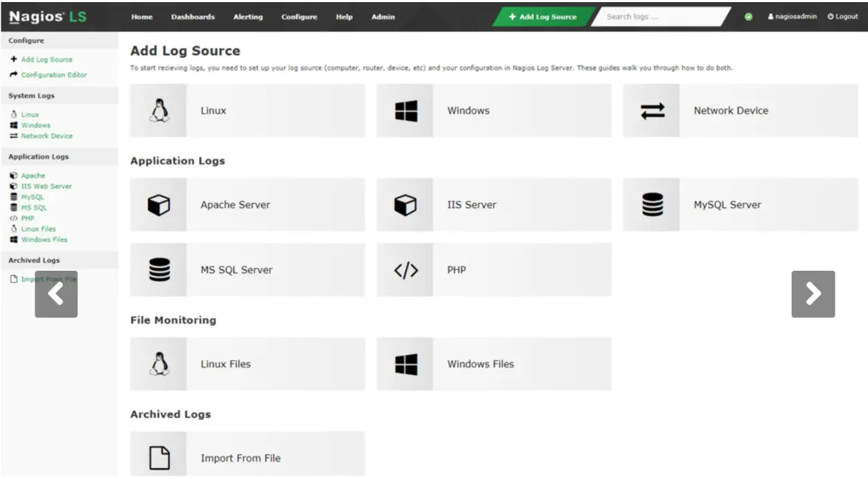Click the database icon beside sidebar MySQL
Image resolution: width=868 pixels, height=479 pixels.
coord(14,197)
